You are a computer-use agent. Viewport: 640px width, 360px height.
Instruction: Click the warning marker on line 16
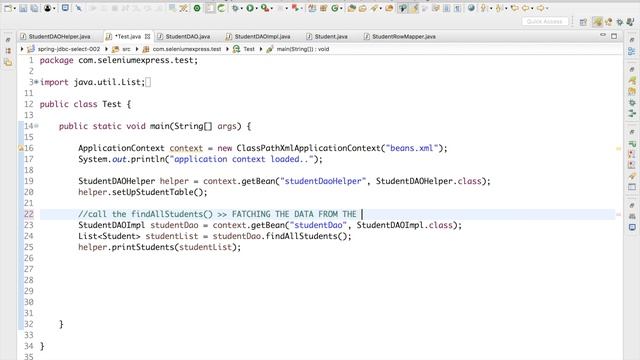21,148
